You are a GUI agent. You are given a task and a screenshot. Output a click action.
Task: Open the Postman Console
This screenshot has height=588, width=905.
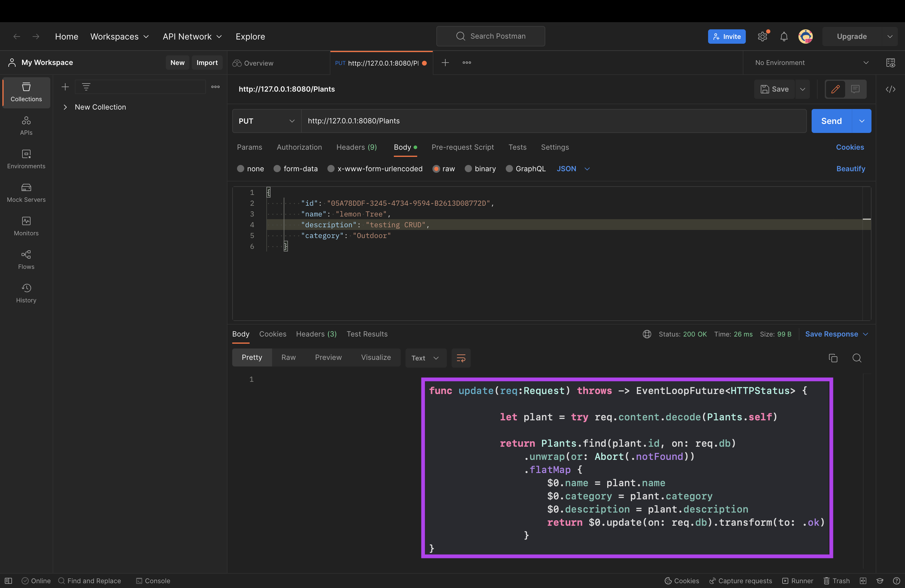153,581
